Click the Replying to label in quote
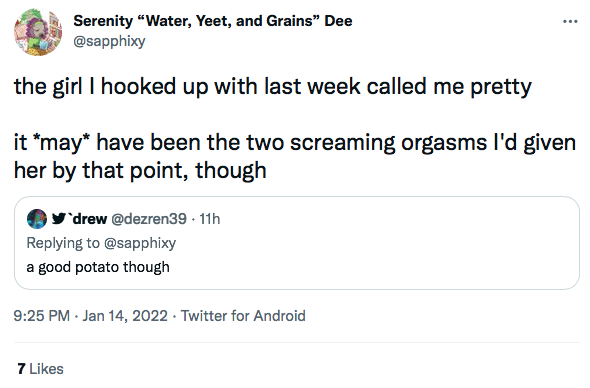The width and height of the screenshot is (590, 388). 63,243
